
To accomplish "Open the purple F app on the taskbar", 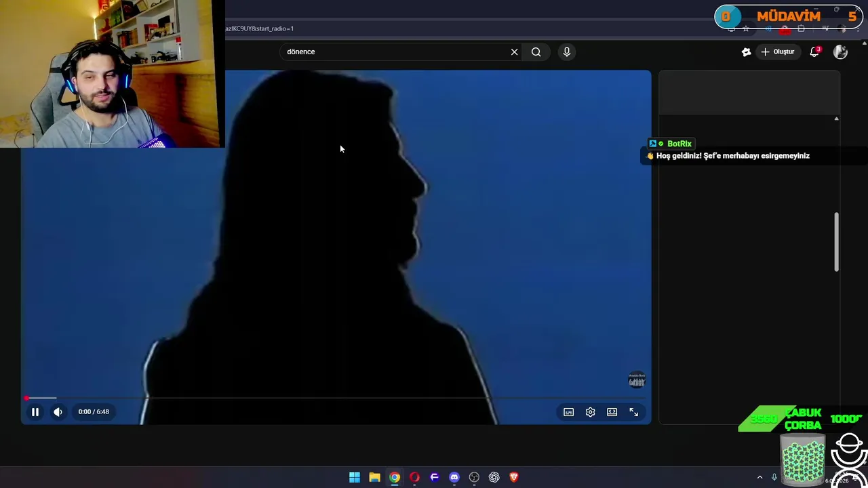I will (435, 477).
